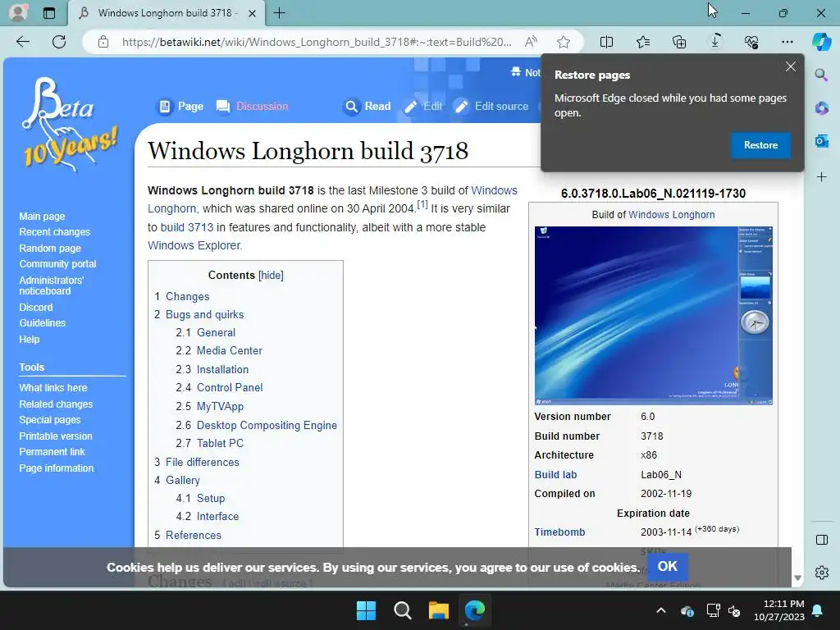Open Favorites list icon
The height and width of the screenshot is (630, 840).
point(643,42)
